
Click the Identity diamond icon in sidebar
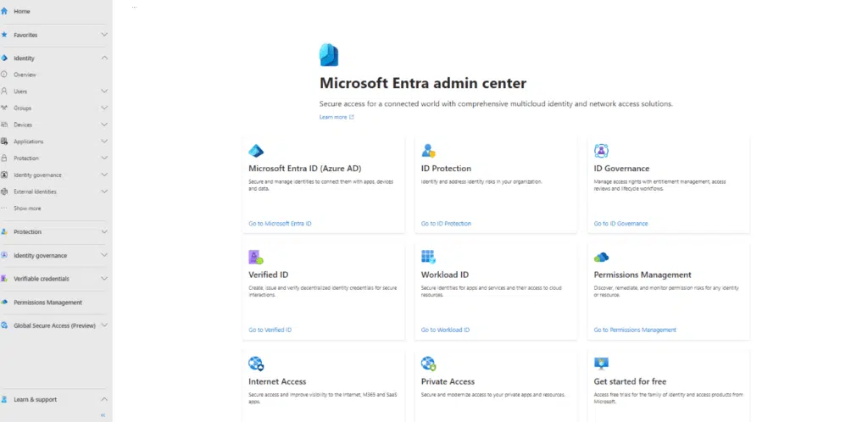click(x=4, y=58)
